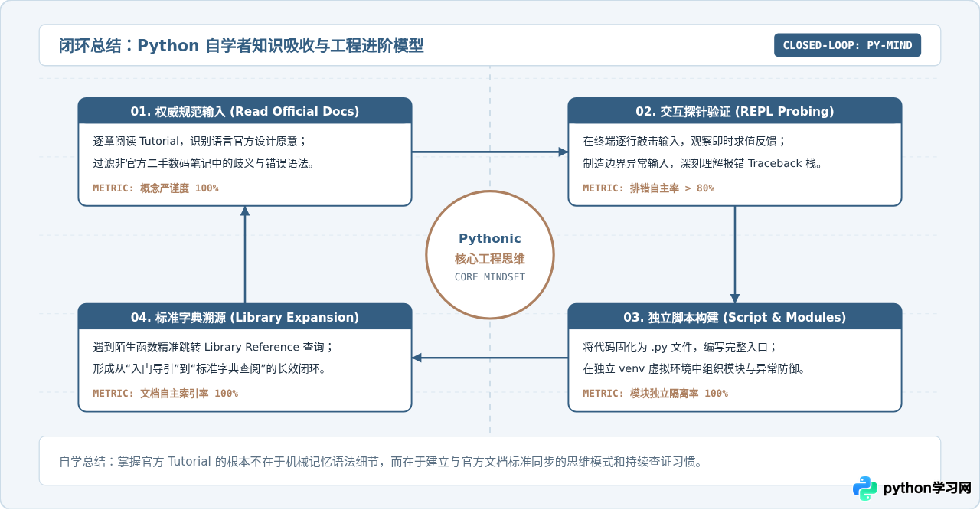Click the CLOSED-LOOP: PY-MIND badge
This screenshot has width=980, height=510.
[848, 45]
